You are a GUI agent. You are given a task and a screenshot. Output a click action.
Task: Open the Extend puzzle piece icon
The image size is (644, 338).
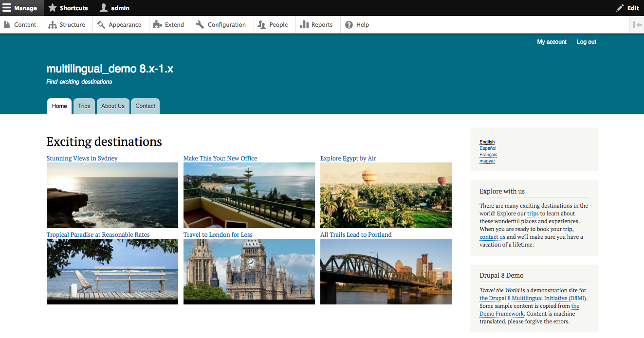pos(157,25)
